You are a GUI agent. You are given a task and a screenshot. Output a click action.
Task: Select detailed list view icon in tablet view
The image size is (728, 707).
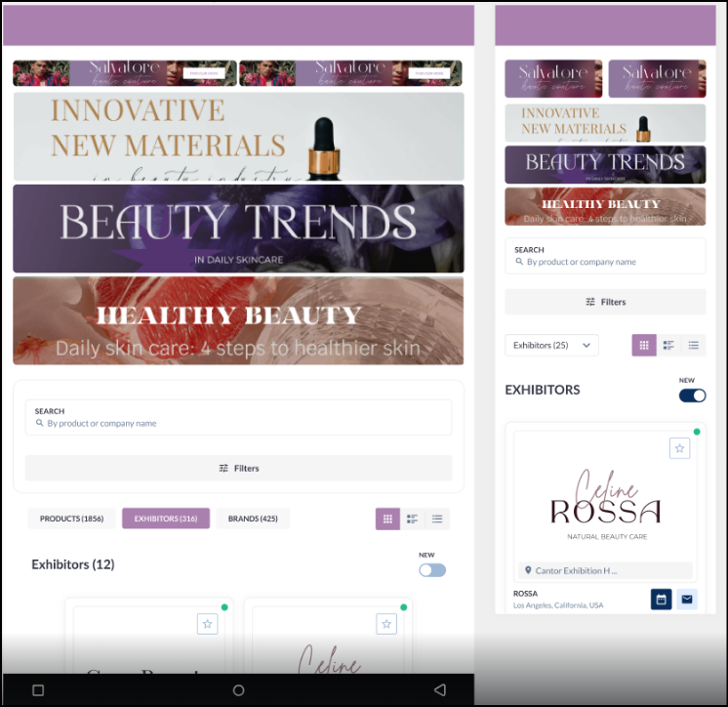pyautogui.click(x=412, y=519)
